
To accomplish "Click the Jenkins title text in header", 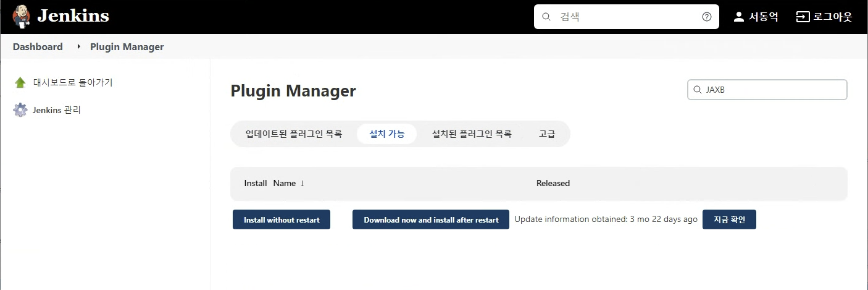I will point(73,17).
